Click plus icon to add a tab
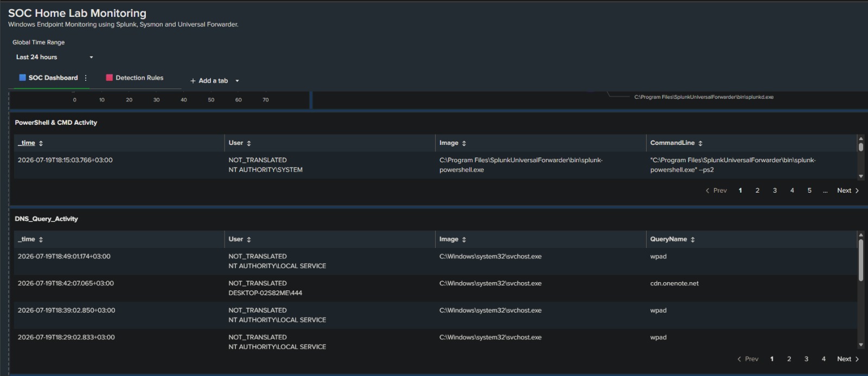Screen dimensions: 868x376 click(x=193, y=81)
